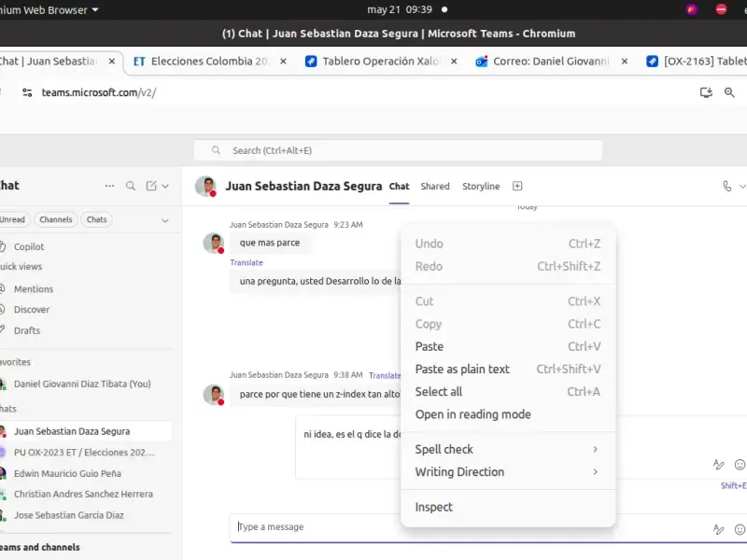Expand the new chat options chevron

165,186
